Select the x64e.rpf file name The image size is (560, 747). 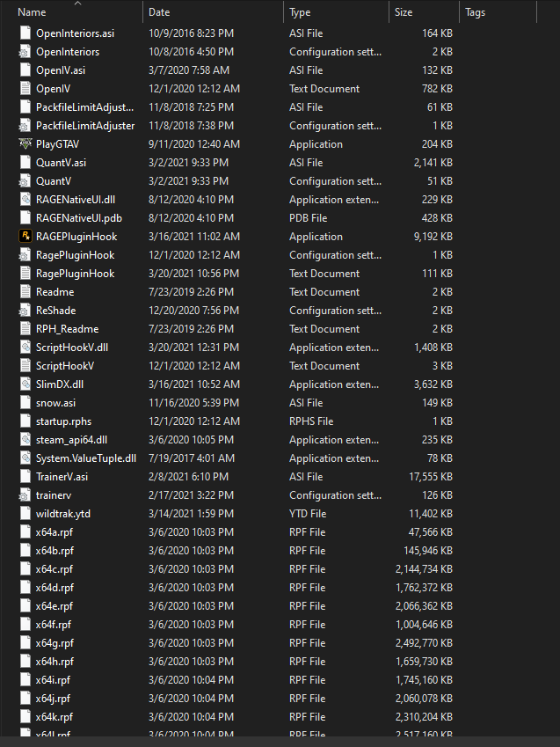55,606
